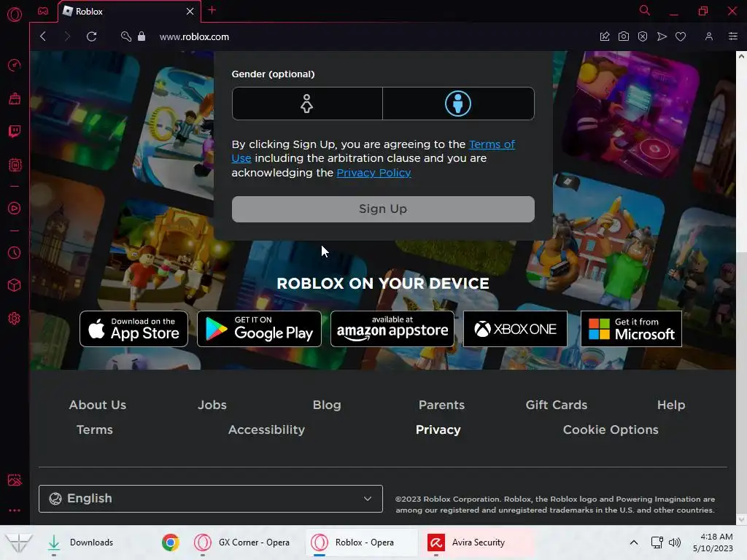Open Downloads in taskbar
The image size is (747, 560).
click(x=81, y=542)
